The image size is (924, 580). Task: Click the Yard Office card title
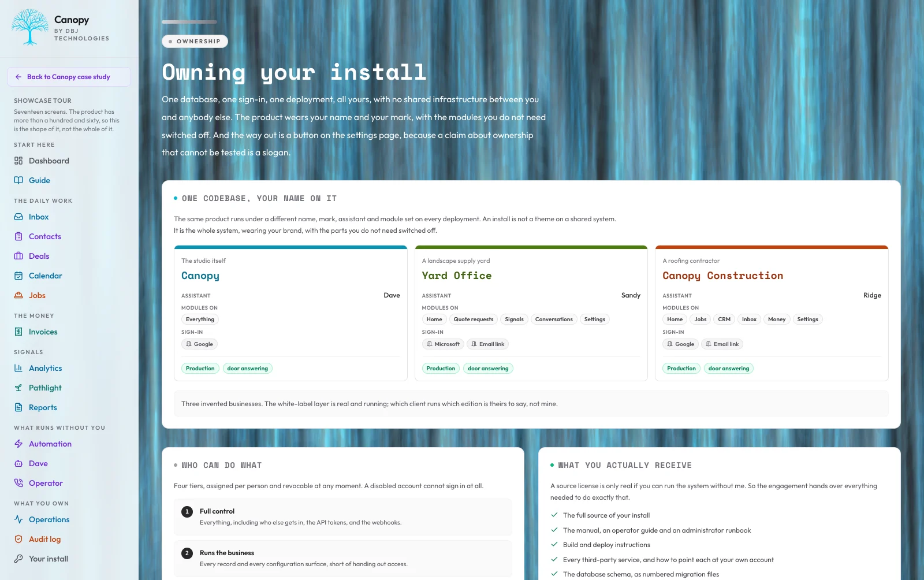[x=457, y=276]
